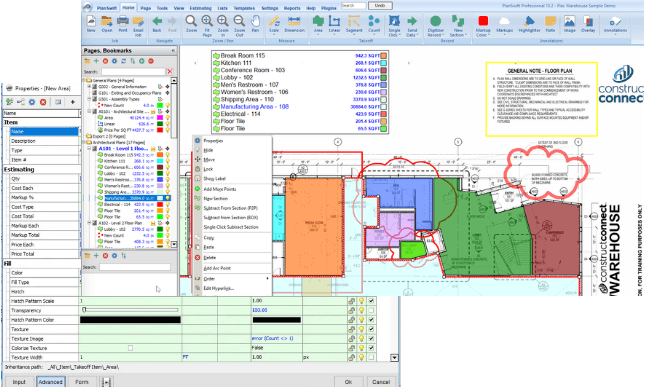
Task: Open the Markup Color red swatch
Action: click(x=483, y=21)
